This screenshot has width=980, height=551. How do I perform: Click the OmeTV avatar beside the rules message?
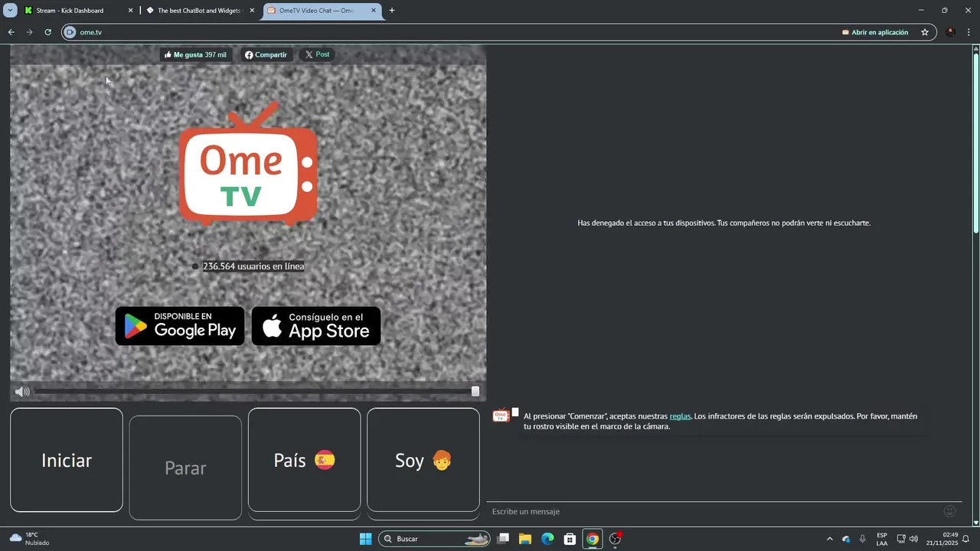501,416
